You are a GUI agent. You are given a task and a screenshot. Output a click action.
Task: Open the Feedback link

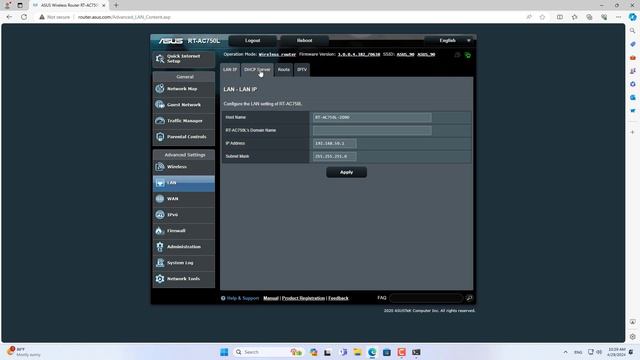click(x=338, y=298)
